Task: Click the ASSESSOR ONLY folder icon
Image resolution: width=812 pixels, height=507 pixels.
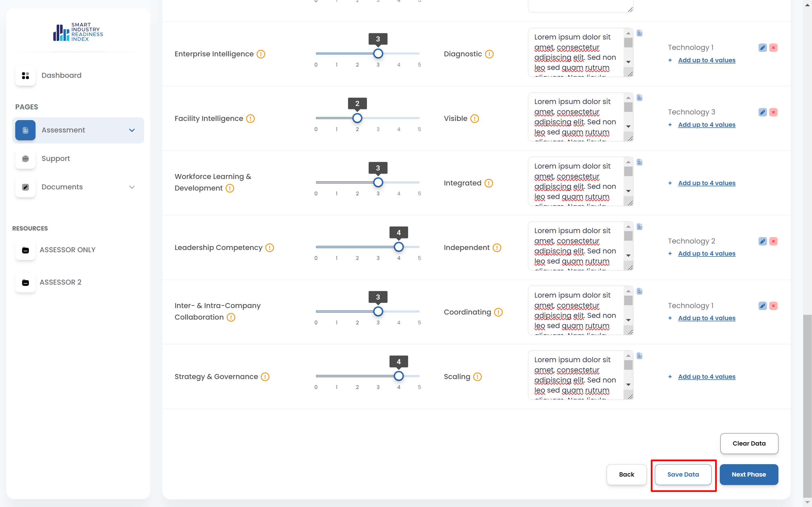Action: click(x=25, y=250)
